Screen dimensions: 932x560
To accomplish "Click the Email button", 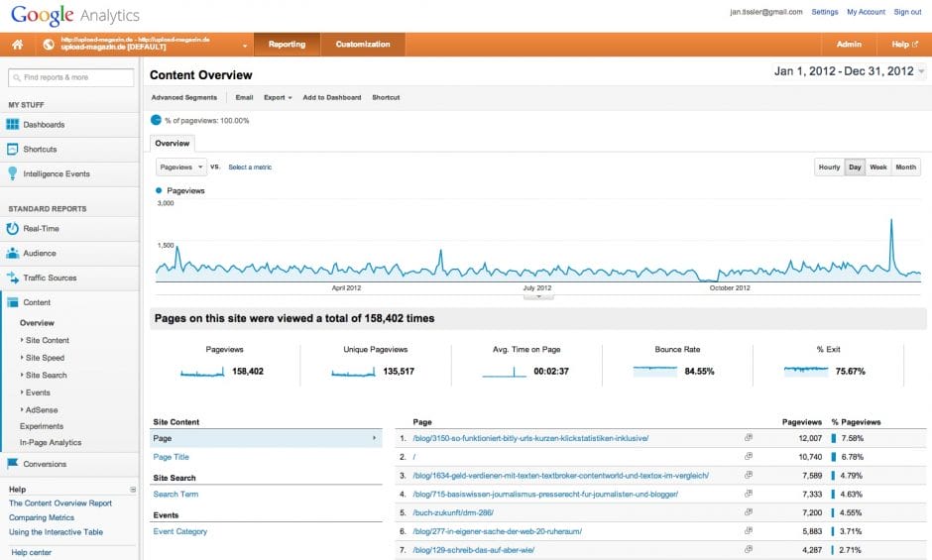I will coord(244,97).
